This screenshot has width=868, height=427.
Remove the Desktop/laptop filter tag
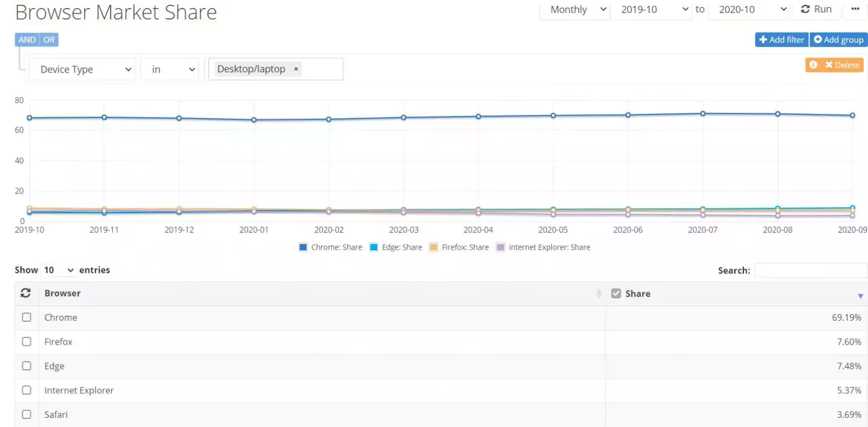pyautogui.click(x=296, y=69)
